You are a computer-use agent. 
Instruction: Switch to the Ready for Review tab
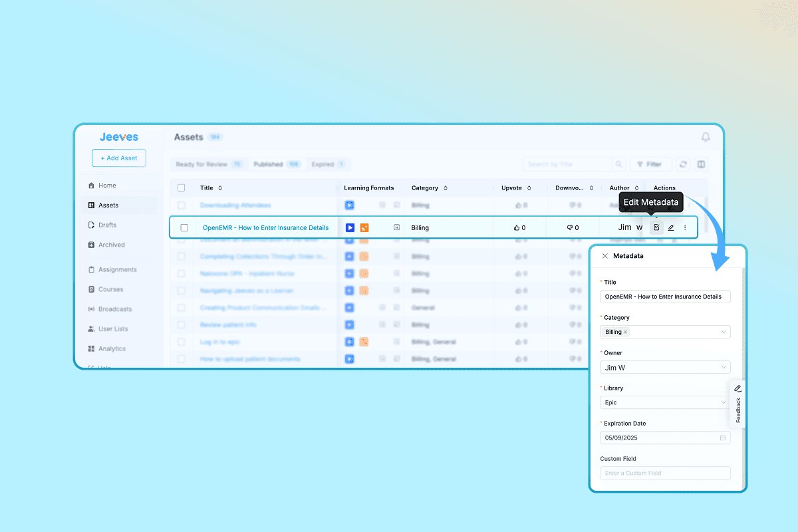[x=209, y=164]
